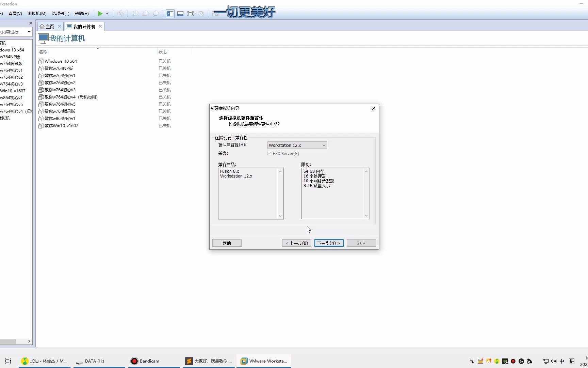Select w764腾讯版 in the sidebar tree
Viewport: 588px width, 368px height.
(11, 64)
